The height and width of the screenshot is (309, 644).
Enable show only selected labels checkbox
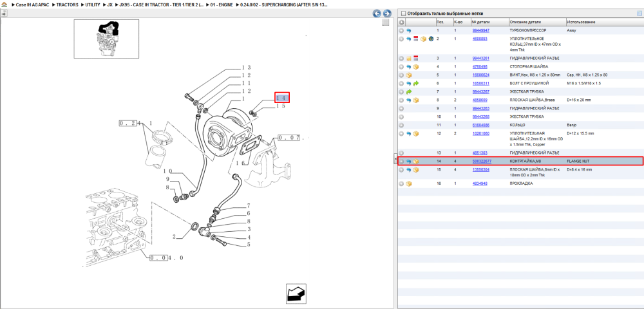click(x=403, y=14)
